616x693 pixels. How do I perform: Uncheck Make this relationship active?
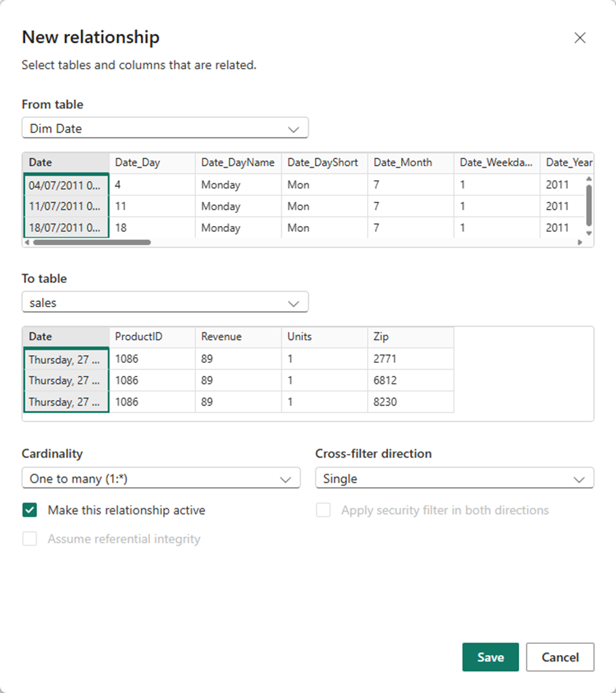29,510
